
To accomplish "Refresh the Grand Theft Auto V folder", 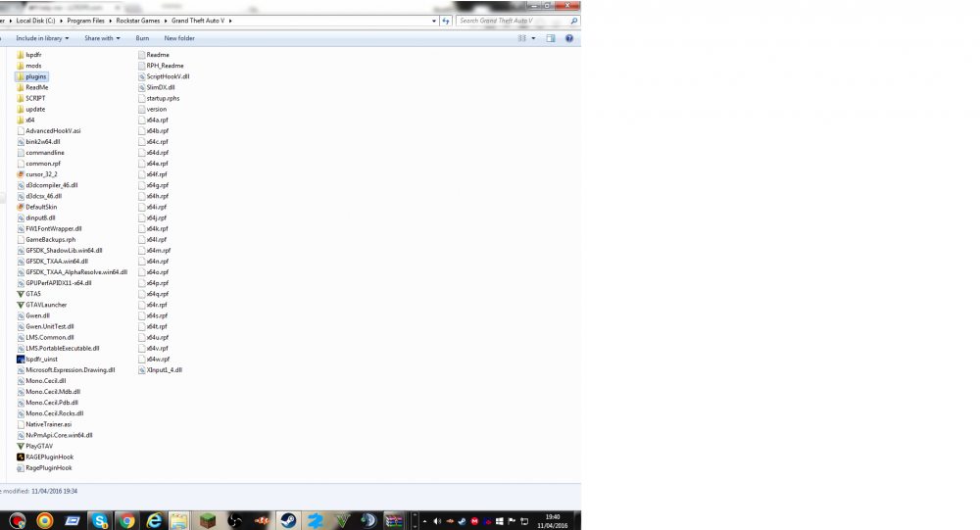I will 446,21.
